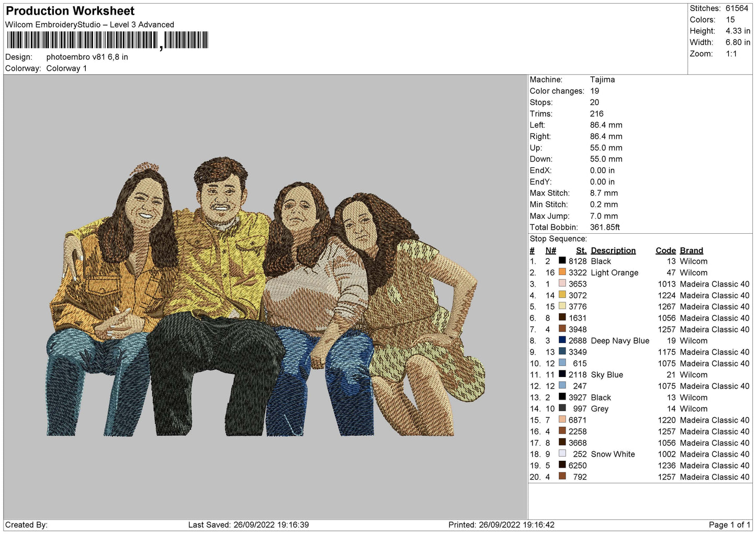The height and width of the screenshot is (534, 756).
Task: Select the Max Stitch value '8.7 mm'
Action: [604, 193]
